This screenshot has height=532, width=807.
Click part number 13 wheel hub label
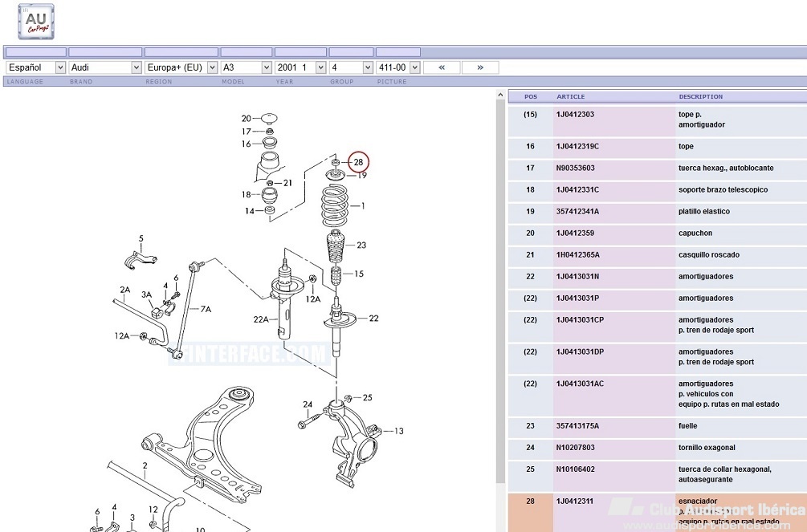click(399, 431)
